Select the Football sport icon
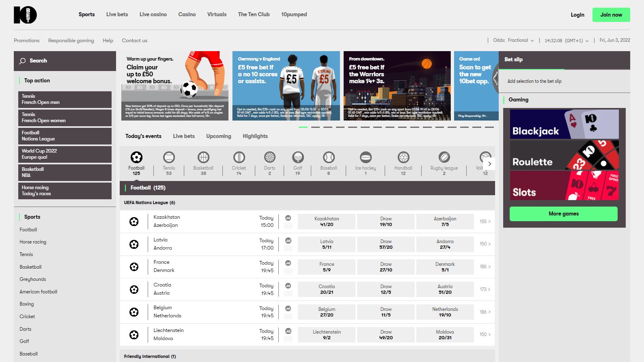Screen dimensions: 644x362 pyautogui.click(x=136, y=157)
